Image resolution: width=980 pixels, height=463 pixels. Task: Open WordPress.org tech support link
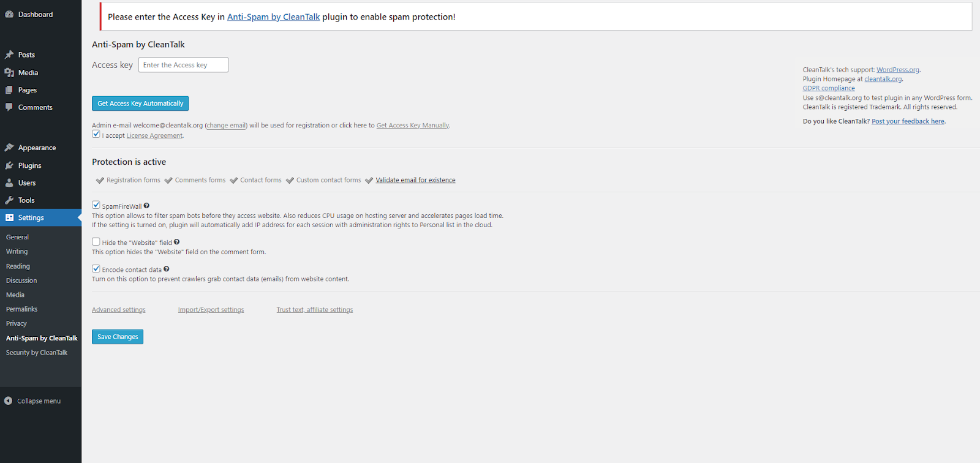[897, 70]
